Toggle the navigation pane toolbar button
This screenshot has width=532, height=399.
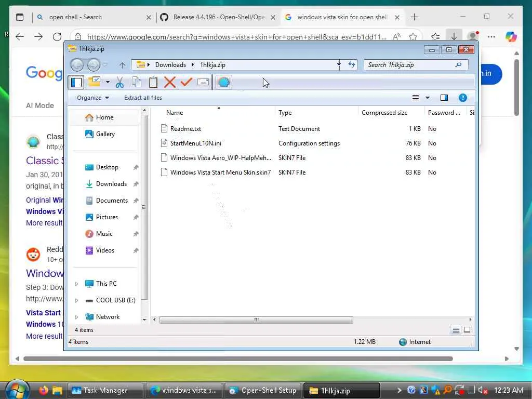coord(76,83)
